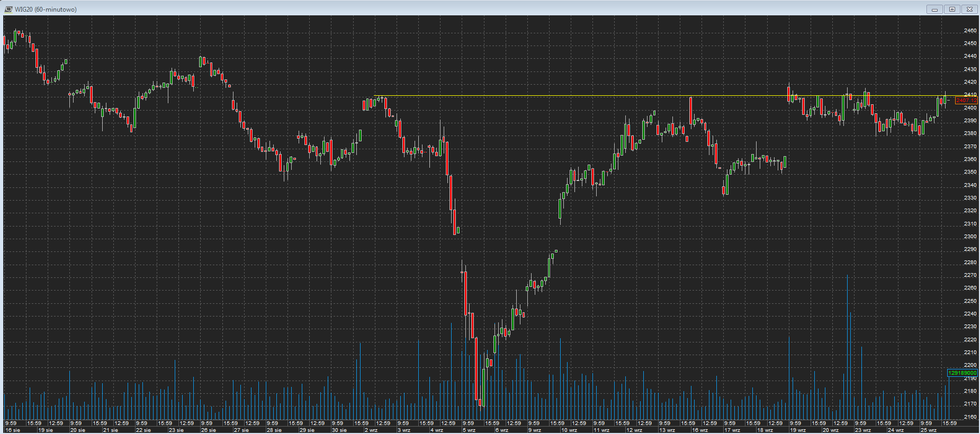The height and width of the screenshot is (434, 980).
Task: Click the 2210 price axis label
Action: click(x=970, y=352)
